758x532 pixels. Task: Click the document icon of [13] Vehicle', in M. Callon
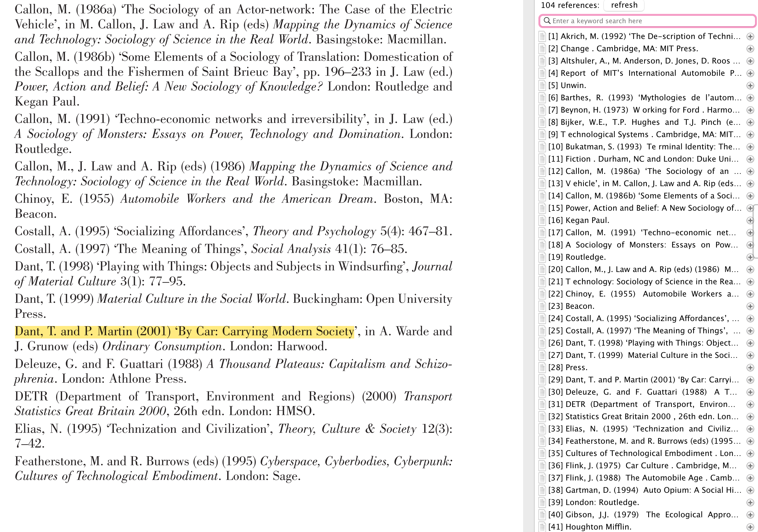pyautogui.click(x=542, y=183)
